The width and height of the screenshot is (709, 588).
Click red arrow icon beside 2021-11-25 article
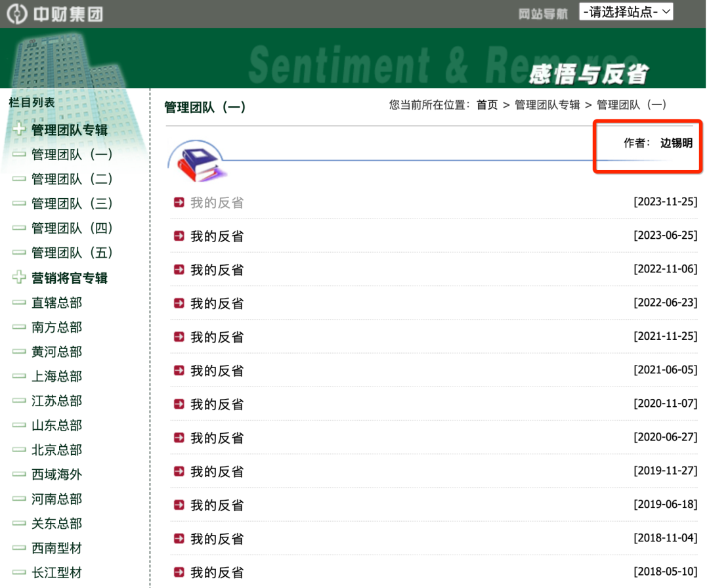click(x=179, y=337)
